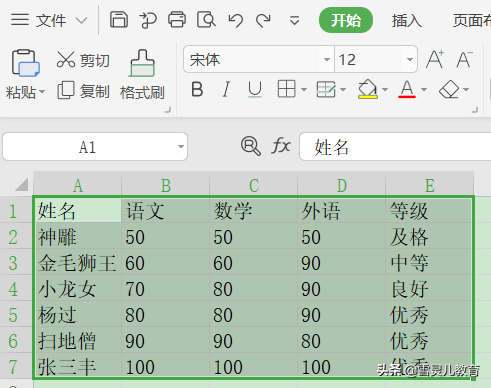The width and height of the screenshot is (491, 388).
Task: Click the select-all corner triangle
Action: tap(22, 184)
